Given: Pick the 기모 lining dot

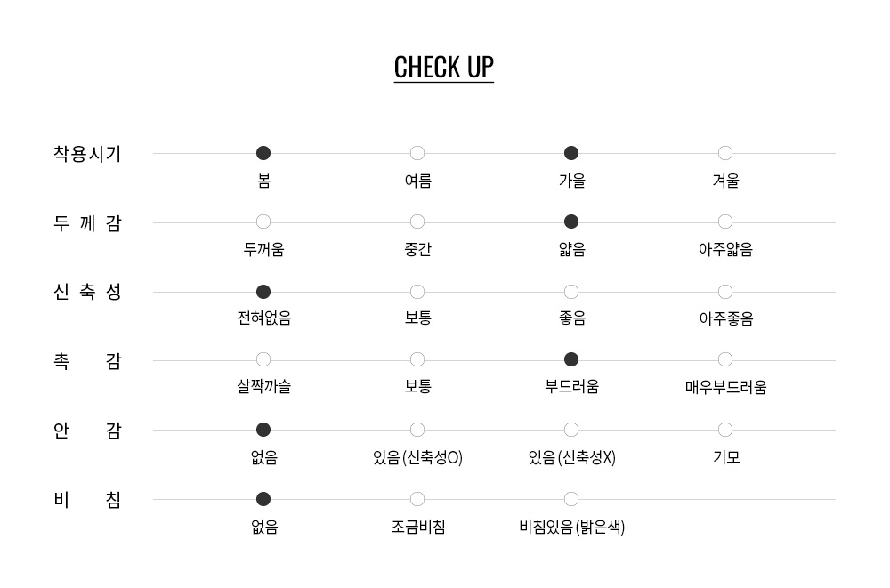Looking at the screenshot, I should click(x=725, y=430).
